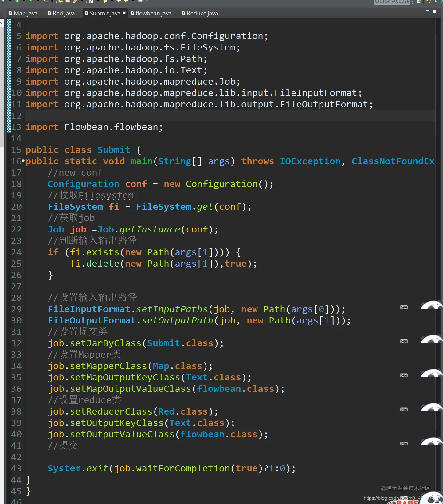Click the '//获取job' comment
443x504 pixels.
(71, 218)
